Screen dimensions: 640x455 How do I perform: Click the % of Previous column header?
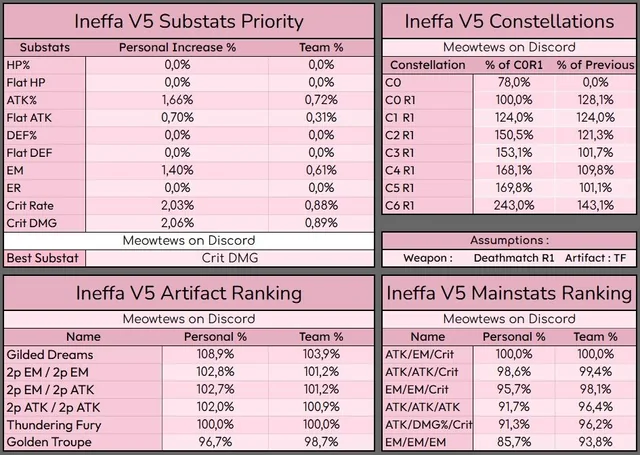595,65
